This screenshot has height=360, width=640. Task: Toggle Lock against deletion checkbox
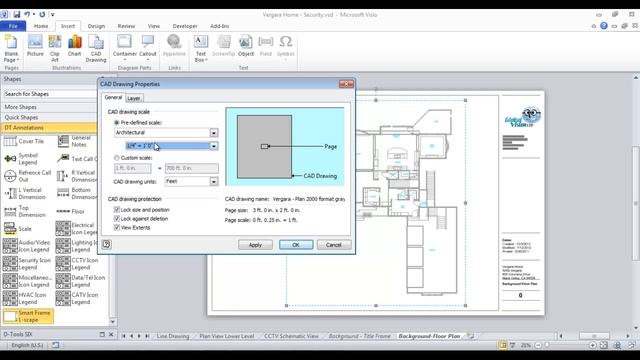click(117, 218)
